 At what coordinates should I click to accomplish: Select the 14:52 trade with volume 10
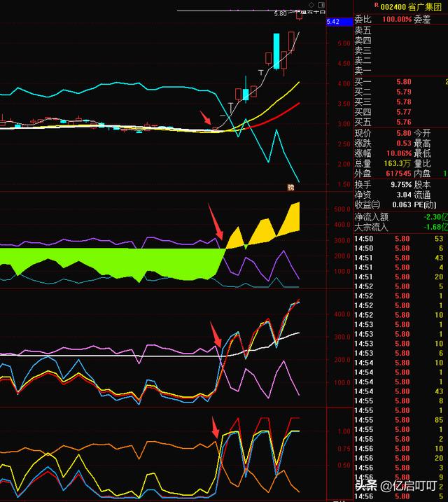(x=400, y=315)
